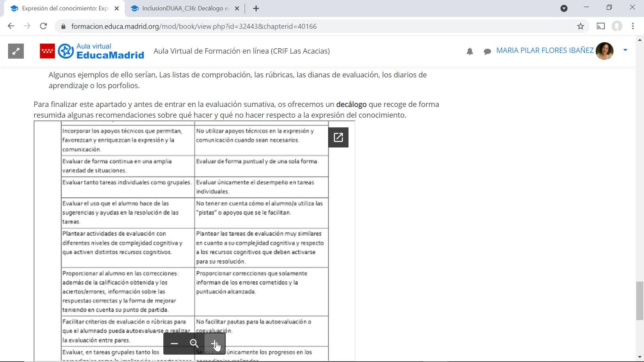Click cell 'Plantear actividades de evaluación con'
The width and height of the screenshot is (644, 362).
pos(128,248)
